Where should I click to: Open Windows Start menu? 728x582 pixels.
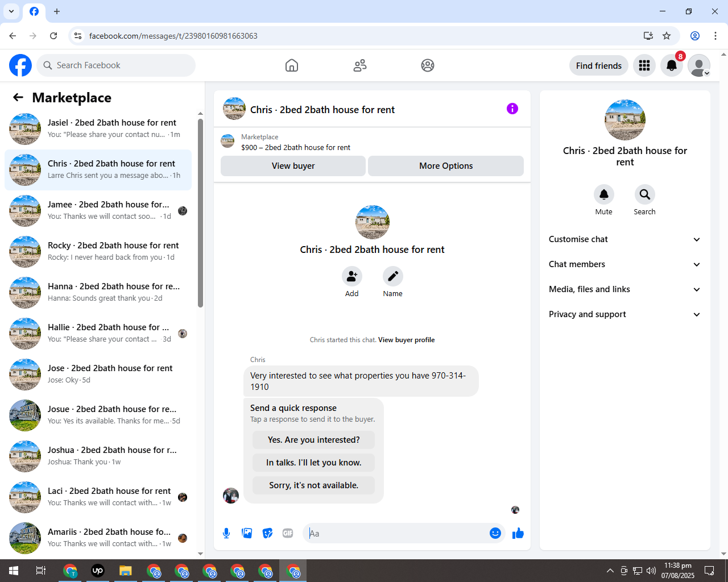pyautogui.click(x=14, y=571)
